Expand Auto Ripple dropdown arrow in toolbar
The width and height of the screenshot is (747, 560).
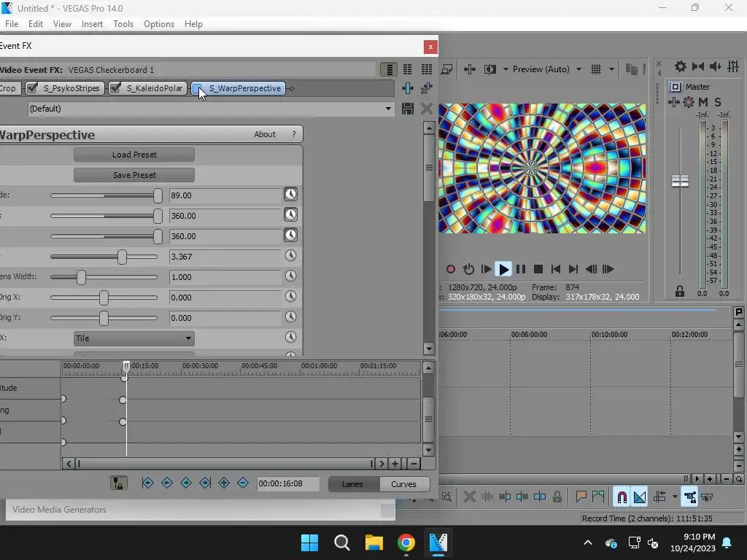tap(675, 497)
